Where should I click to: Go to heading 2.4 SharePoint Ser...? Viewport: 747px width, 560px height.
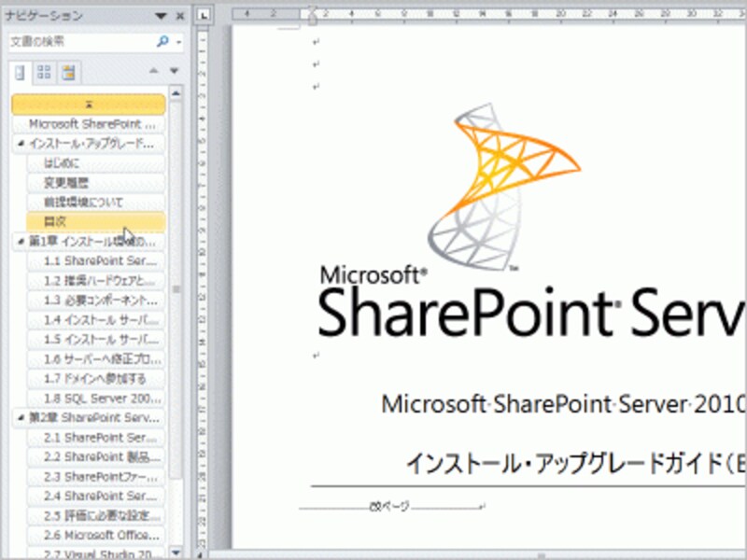pos(96,497)
